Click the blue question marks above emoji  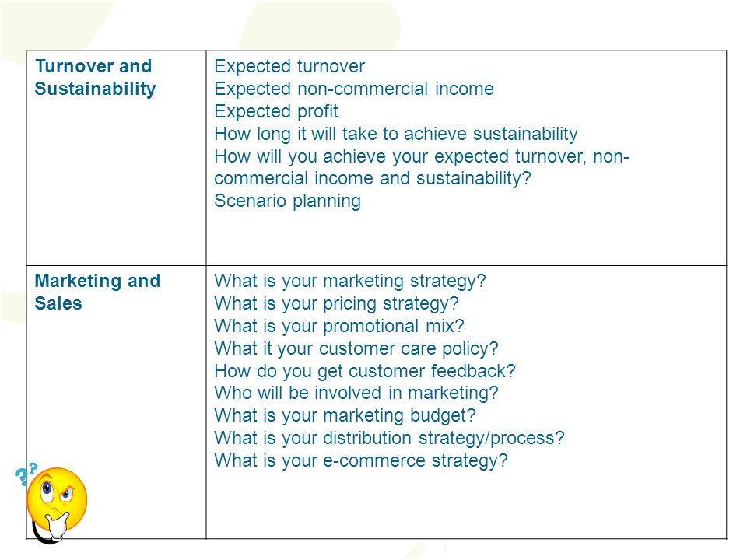click(x=26, y=474)
